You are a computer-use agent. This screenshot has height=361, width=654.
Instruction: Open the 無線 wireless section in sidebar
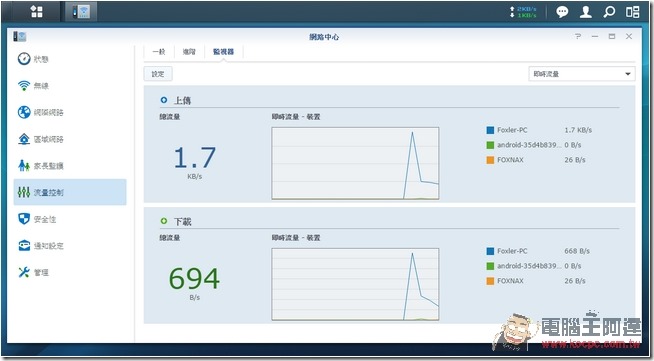point(70,85)
